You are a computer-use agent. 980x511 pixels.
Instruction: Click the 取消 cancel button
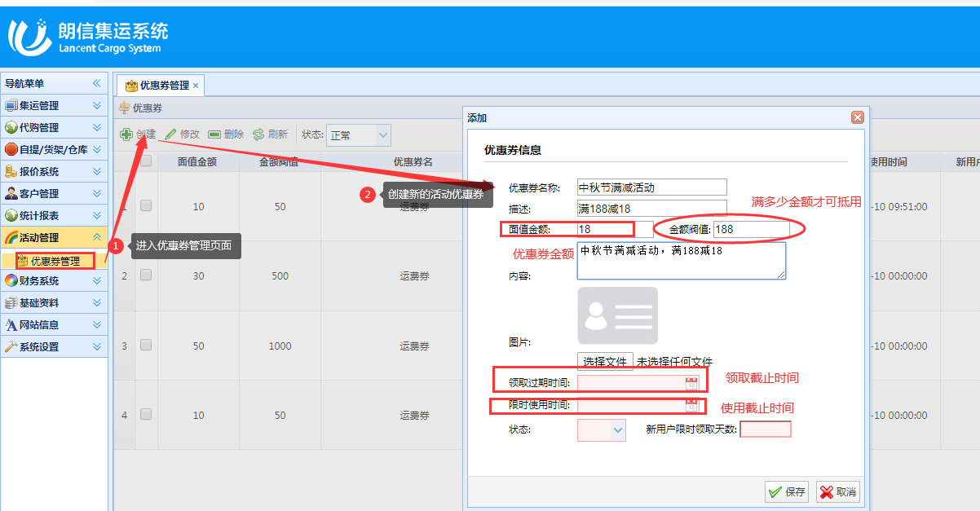pyautogui.click(x=837, y=491)
